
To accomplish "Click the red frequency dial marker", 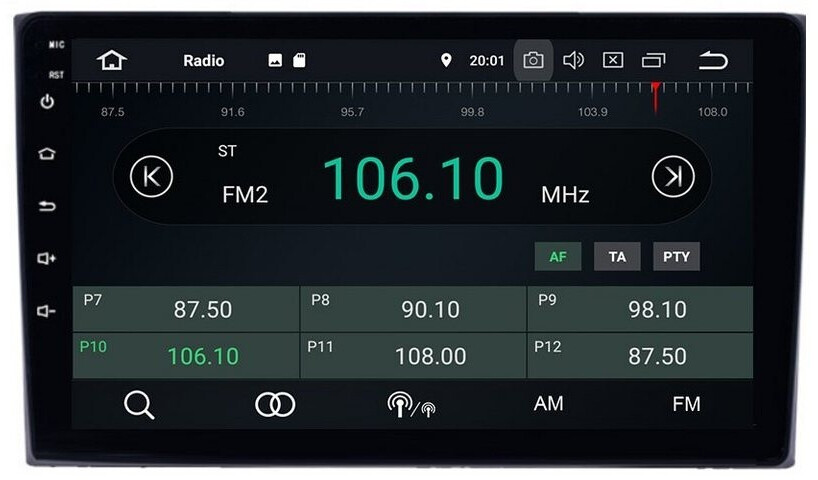I will click(x=655, y=97).
